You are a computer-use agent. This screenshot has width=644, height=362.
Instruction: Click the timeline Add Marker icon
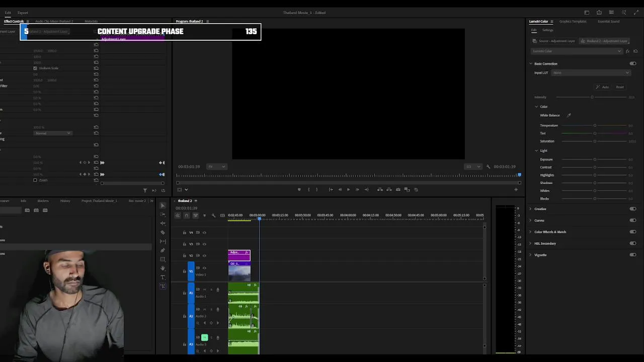tap(204, 216)
